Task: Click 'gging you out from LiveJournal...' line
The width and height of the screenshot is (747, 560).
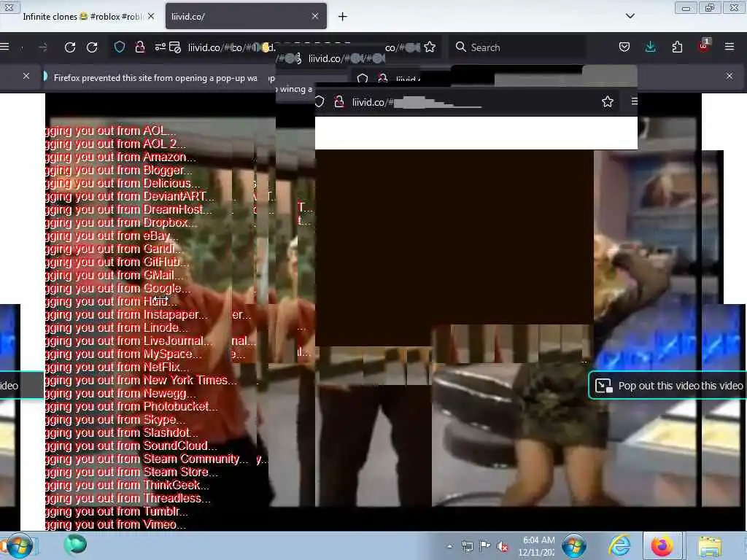Action: tap(130, 341)
